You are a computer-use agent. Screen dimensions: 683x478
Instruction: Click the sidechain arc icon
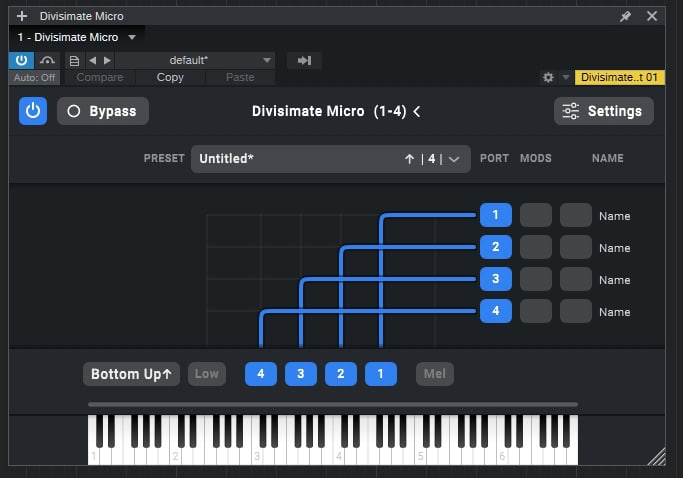[47, 60]
